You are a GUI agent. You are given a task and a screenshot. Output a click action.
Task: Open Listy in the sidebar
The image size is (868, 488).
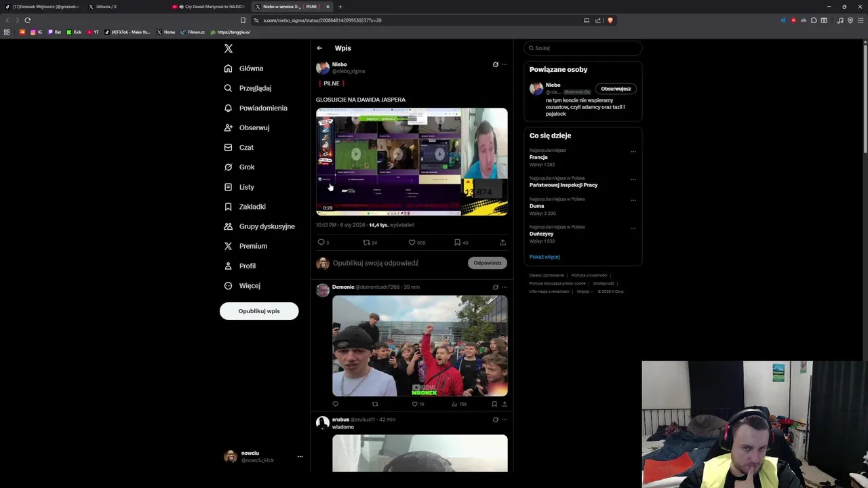pos(239,187)
